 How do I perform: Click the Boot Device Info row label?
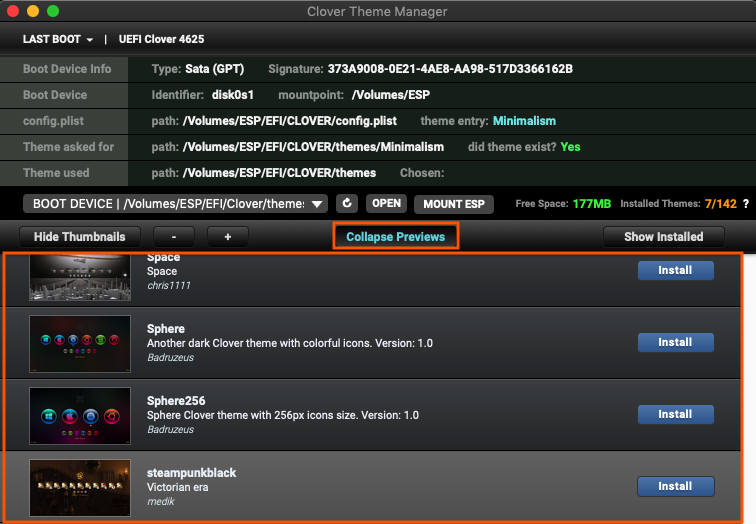pos(67,69)
